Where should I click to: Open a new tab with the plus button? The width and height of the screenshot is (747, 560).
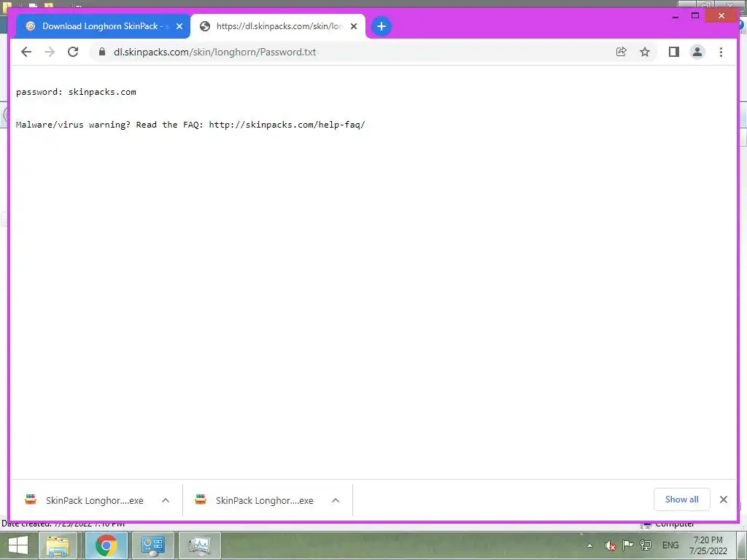coord(381,26)
